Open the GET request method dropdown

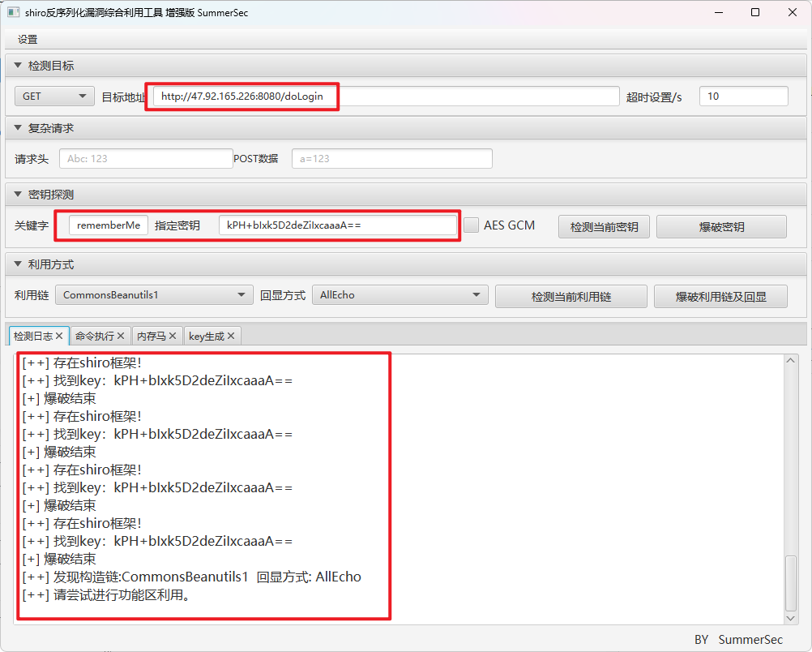point(53,96)
